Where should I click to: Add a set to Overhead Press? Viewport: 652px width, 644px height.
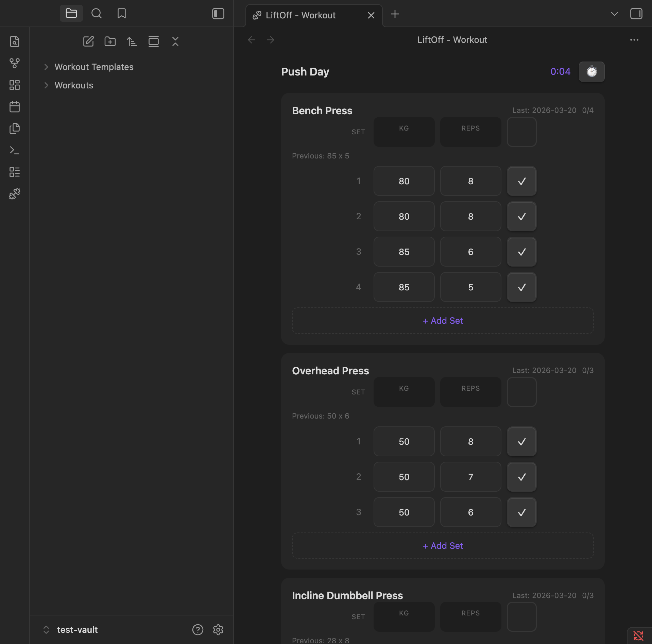click(443, 546)
